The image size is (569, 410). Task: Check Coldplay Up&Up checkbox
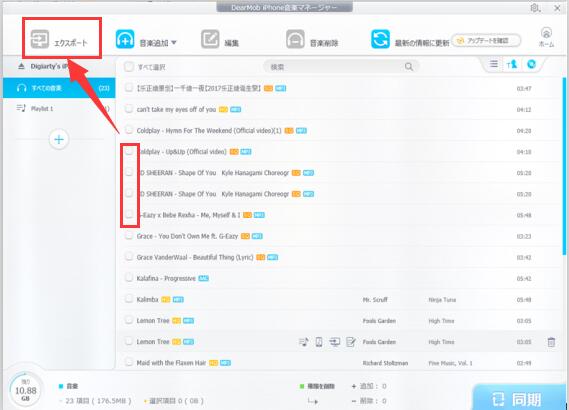click(x=128, y=151)
